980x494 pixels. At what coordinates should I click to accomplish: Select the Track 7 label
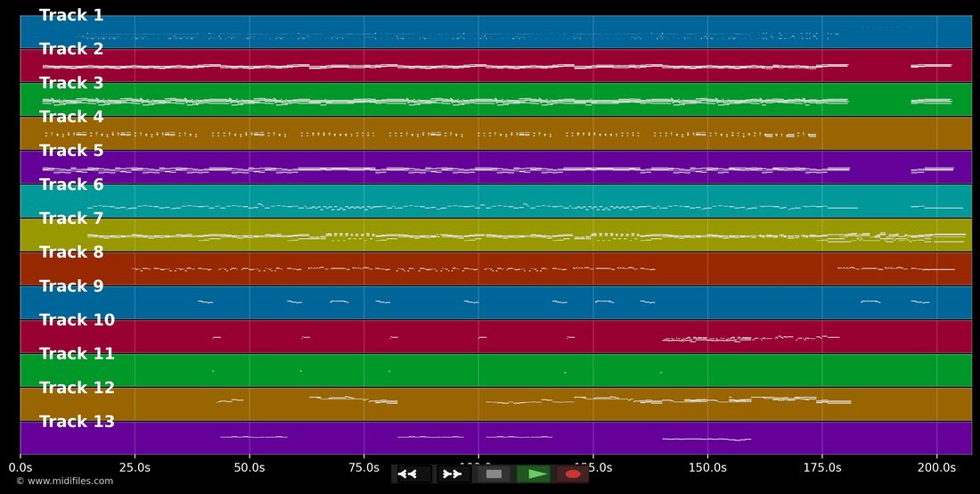[71, 218]
